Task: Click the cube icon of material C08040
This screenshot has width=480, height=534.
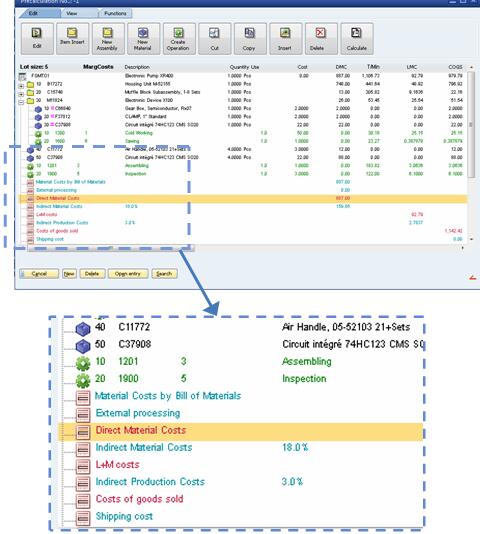Action: (38, 109)
